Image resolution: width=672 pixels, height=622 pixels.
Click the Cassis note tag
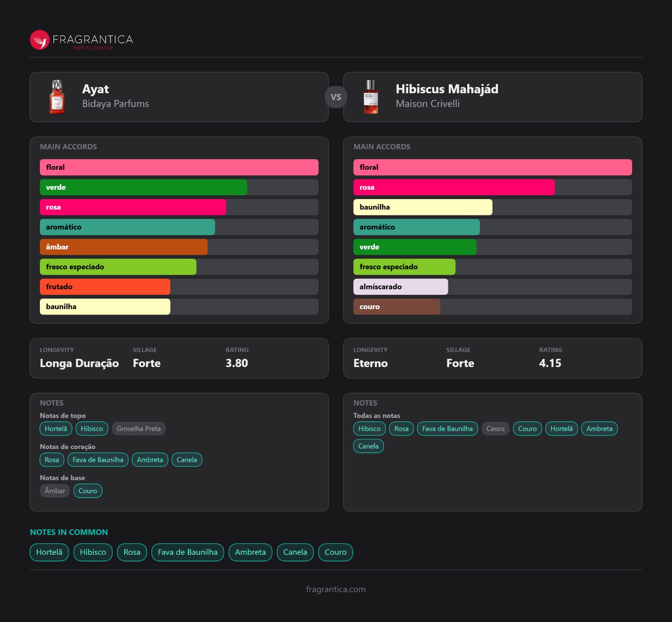click(495, 429)
